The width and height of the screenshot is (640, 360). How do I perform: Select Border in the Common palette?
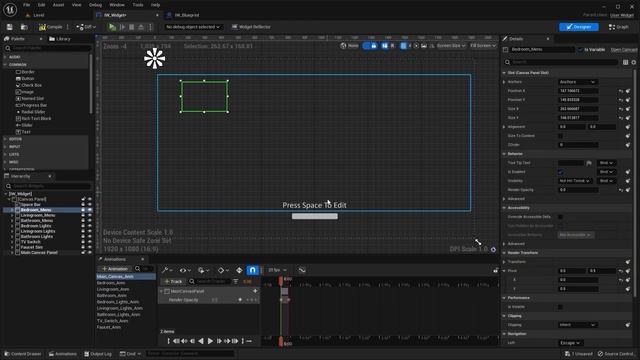click(x=25, y=72)
